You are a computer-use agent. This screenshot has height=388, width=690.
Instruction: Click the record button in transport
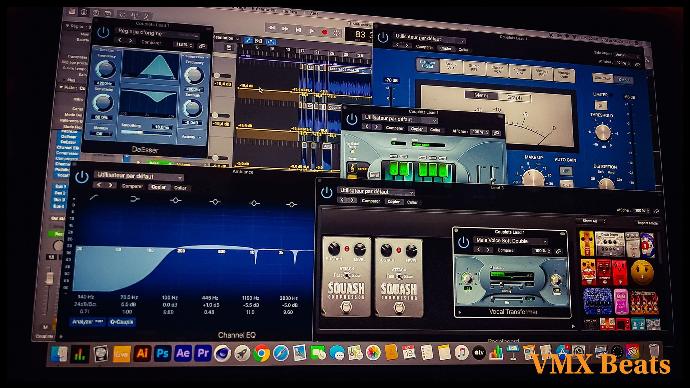(x=325, y=32)
